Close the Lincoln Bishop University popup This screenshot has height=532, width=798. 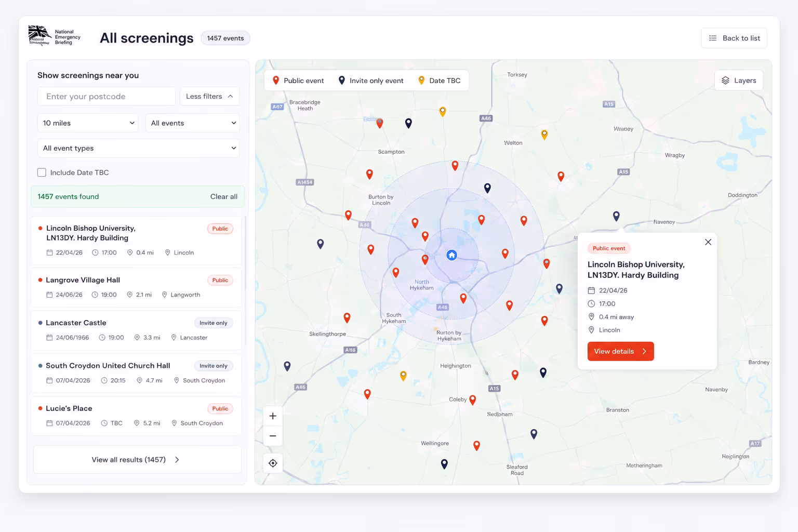[708, 242]
